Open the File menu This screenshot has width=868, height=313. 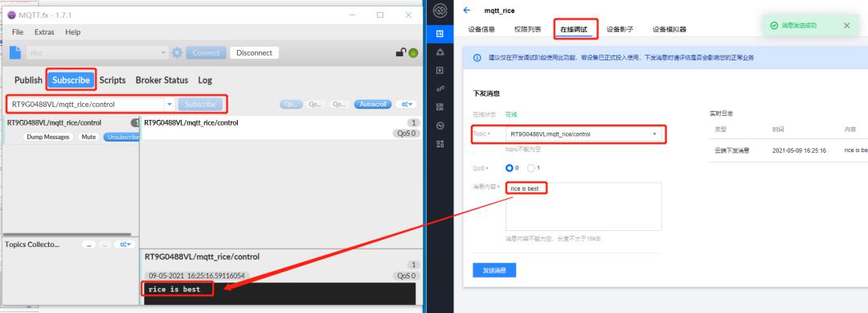click(18, 32)
